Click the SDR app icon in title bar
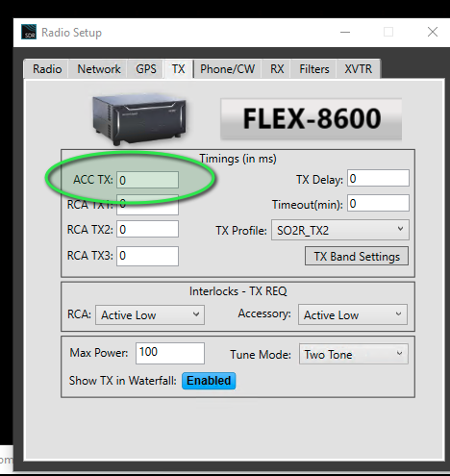 [29, 32]
